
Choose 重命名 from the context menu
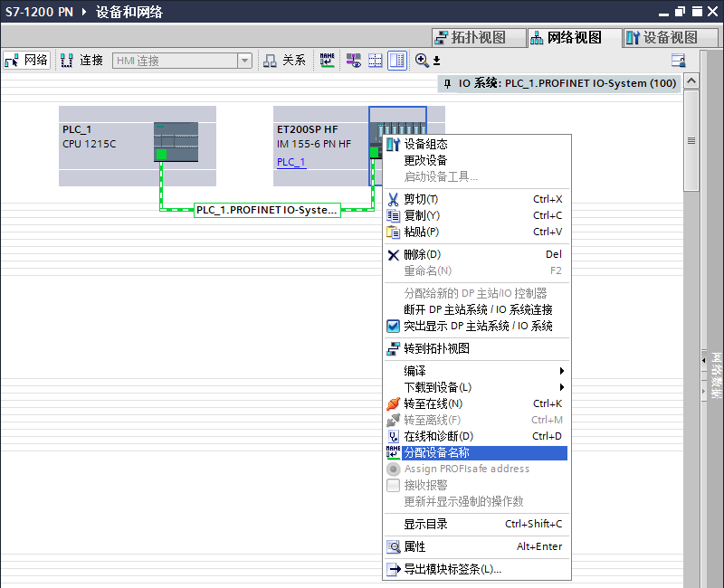click(477, 270)
